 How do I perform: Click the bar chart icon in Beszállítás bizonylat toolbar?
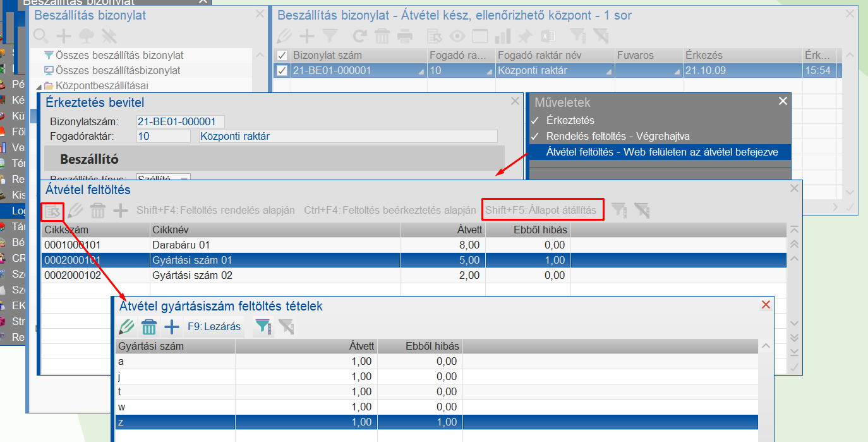(502, 36)
